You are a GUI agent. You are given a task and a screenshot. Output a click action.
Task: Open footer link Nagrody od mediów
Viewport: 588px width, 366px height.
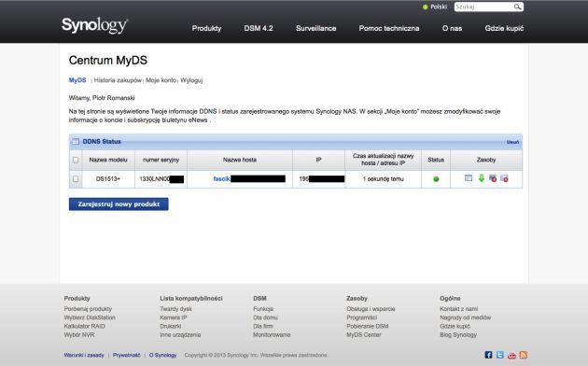[x=466, y=317]
